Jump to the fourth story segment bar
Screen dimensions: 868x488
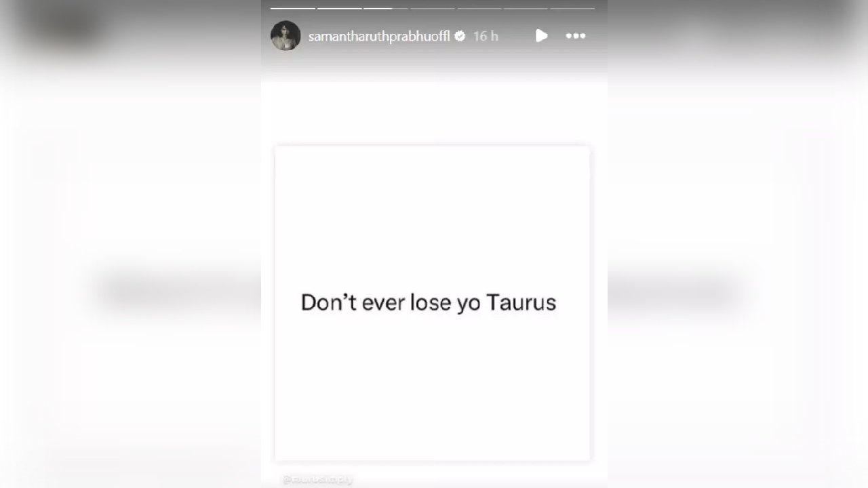tap(433, 8)
